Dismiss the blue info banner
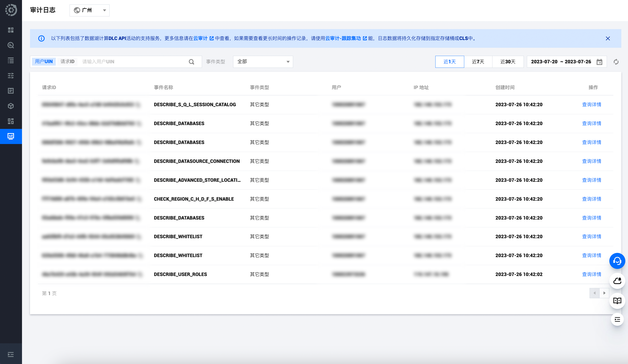The width and height of the screenshot is (628, 364). coord(608,38)
